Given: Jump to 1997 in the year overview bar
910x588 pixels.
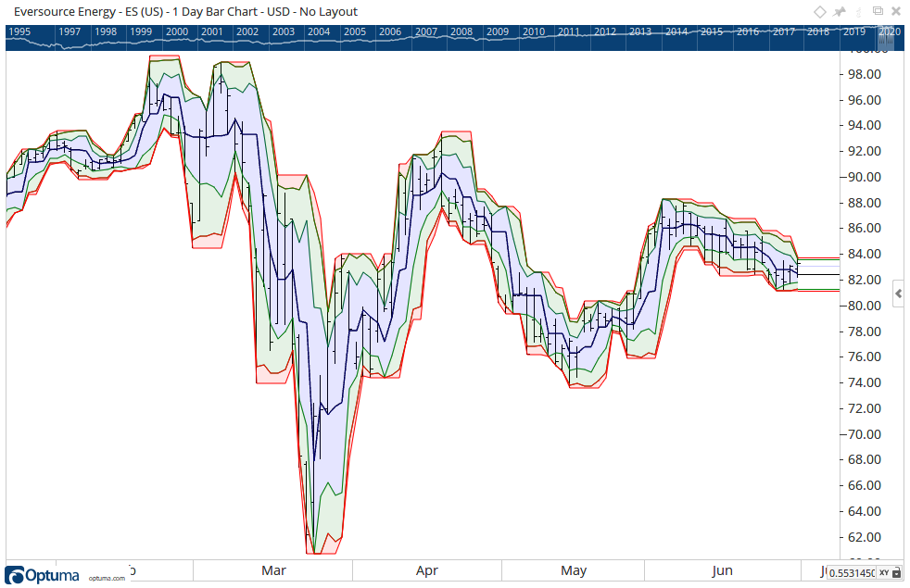Looking at the screenshot, I should (x=70, y=31).
